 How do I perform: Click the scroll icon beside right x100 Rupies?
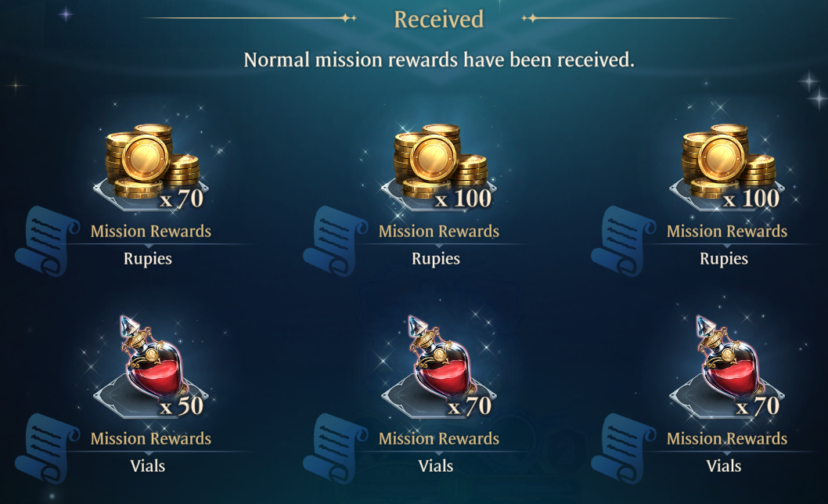[x=623, y=241]
